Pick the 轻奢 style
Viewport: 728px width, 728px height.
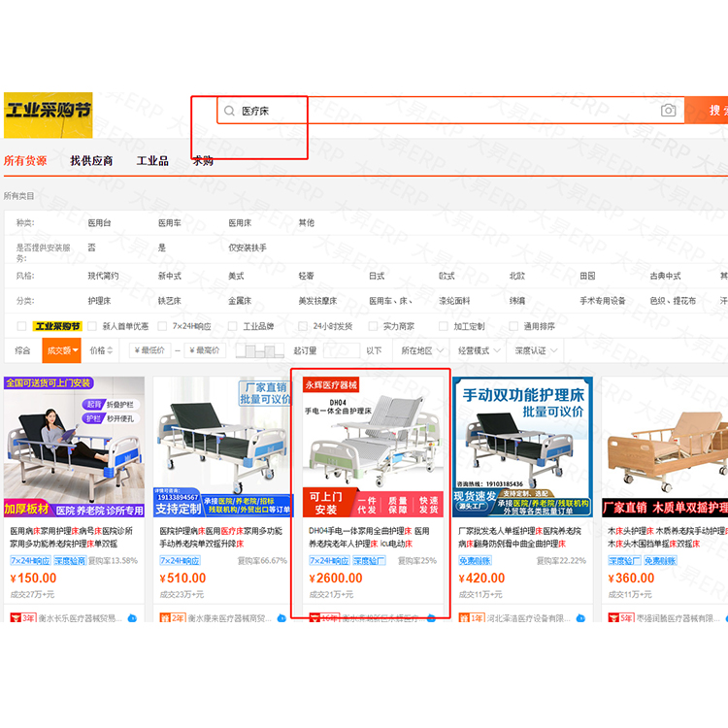(307, 276)
